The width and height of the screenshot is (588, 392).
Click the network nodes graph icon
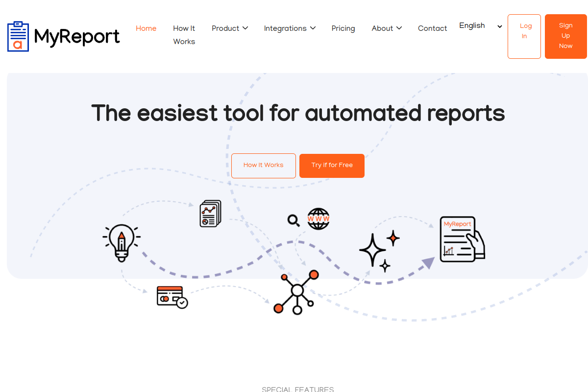click(296, 292)
